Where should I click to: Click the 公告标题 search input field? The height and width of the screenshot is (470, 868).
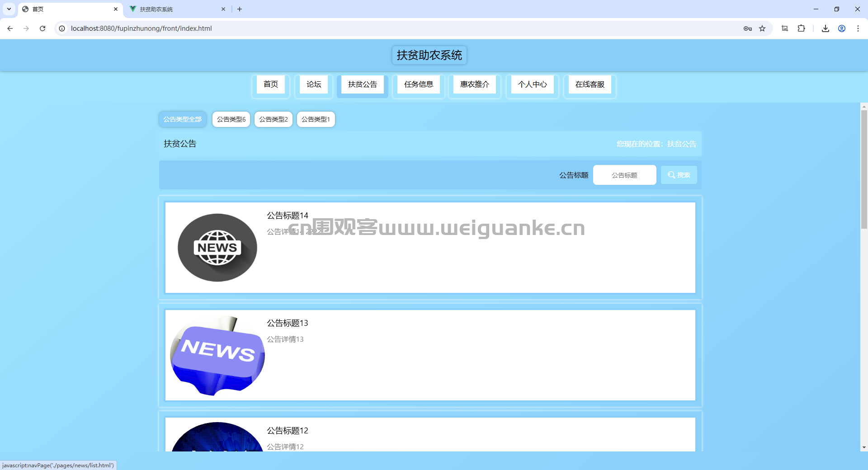click(x=625, y=175)
